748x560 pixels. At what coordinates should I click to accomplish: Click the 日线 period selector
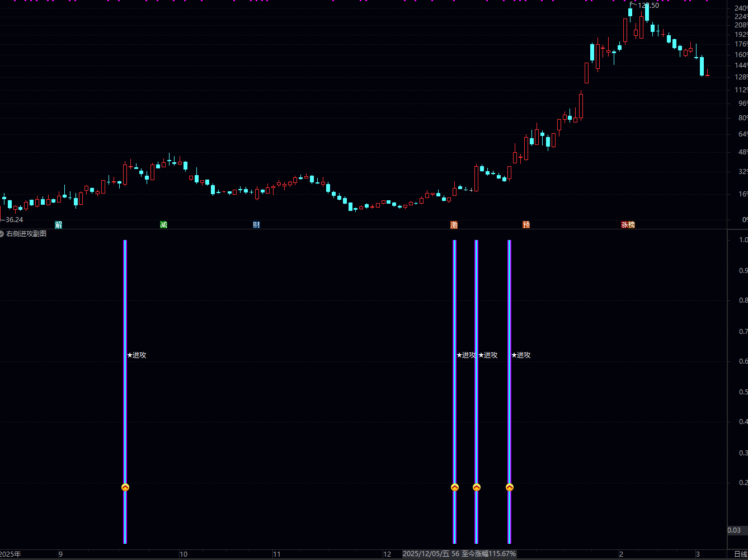(740, 554)
